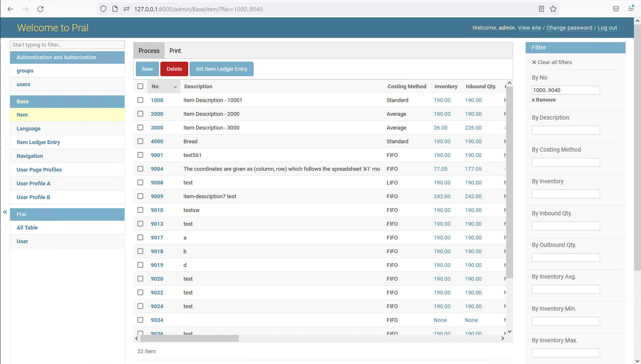Focus the By Description filter field

(x=566, y=130)
